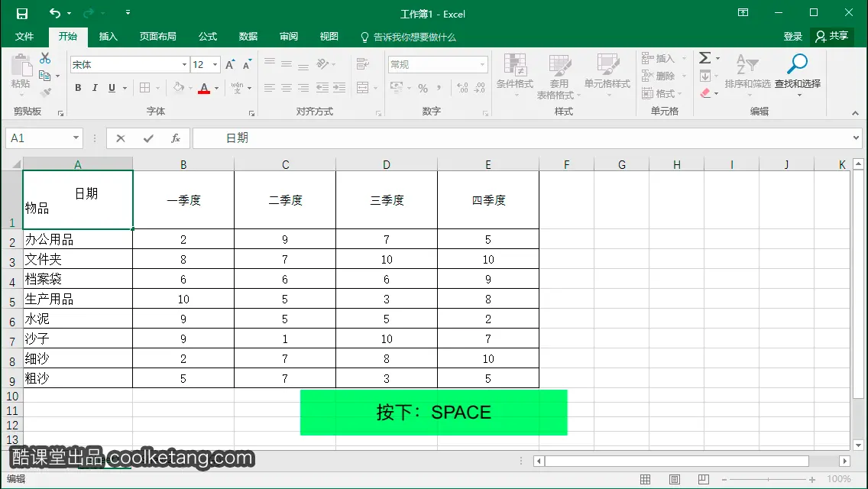Toggle align text left

[270, 88]
